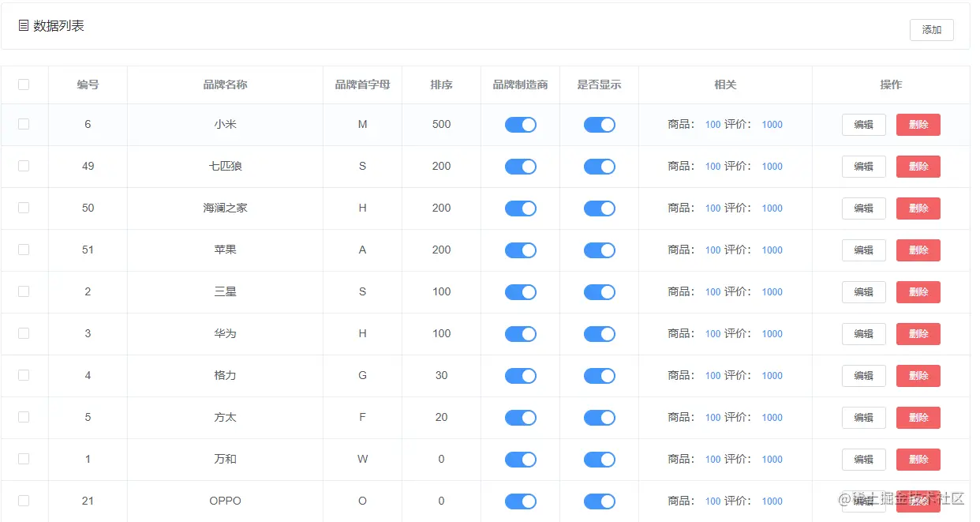Click 编辑 in the 三星 row

pyautogui.click(x=864, y=292)
